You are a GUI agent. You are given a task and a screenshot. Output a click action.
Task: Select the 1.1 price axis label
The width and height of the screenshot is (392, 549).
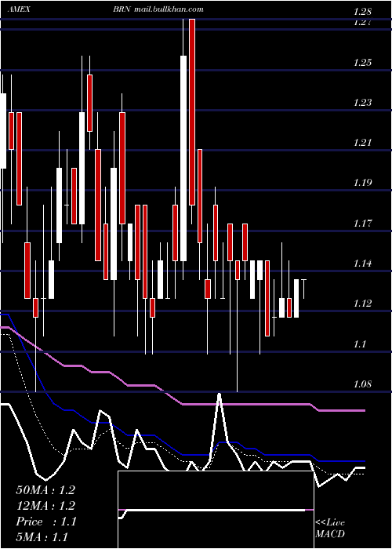pyautogui.click(x=360, y=344)
